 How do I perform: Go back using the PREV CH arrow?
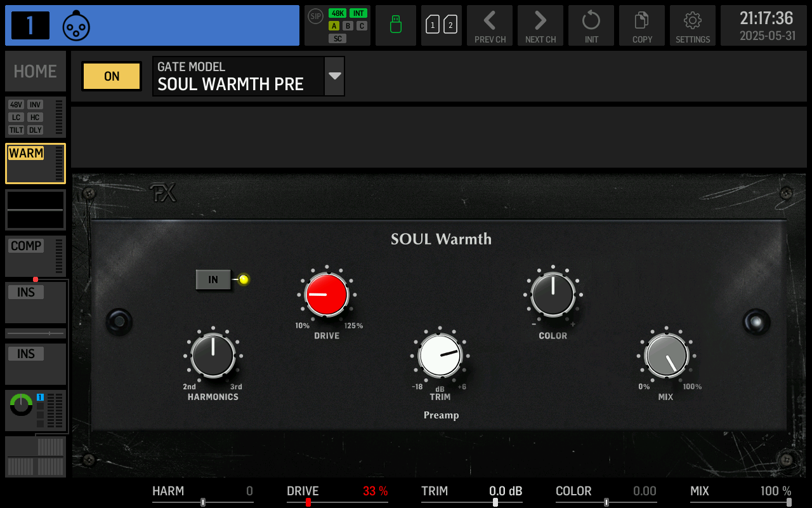[x=490, y=25]
